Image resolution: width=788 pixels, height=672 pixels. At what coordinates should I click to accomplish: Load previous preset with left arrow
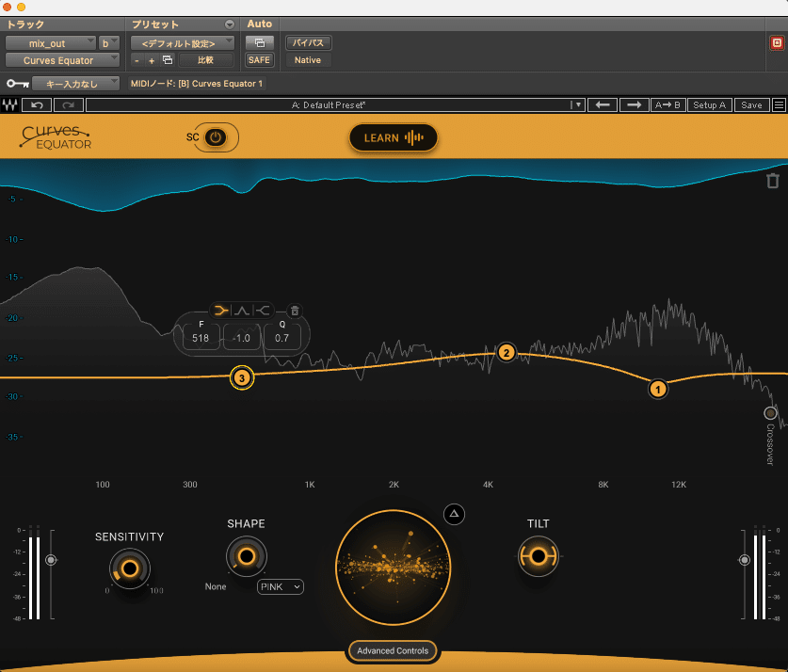click(602, 105)
